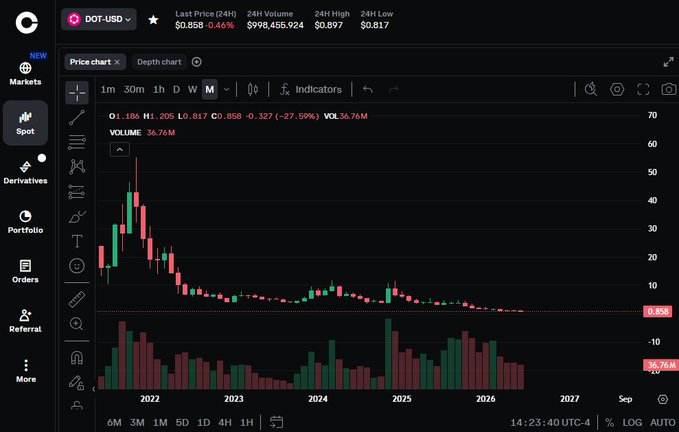
Task: Open the time zone menu showing UTC-4
Action: click(550, 422)
